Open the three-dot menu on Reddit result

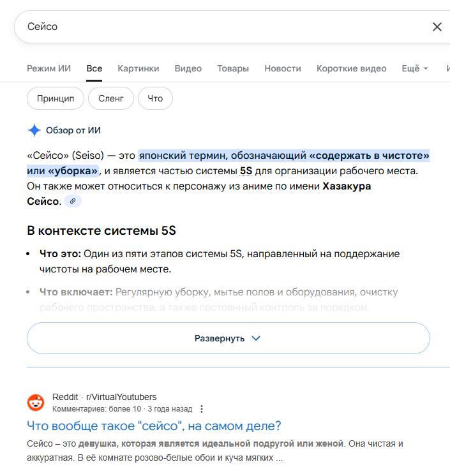click(x=202, y=409)
